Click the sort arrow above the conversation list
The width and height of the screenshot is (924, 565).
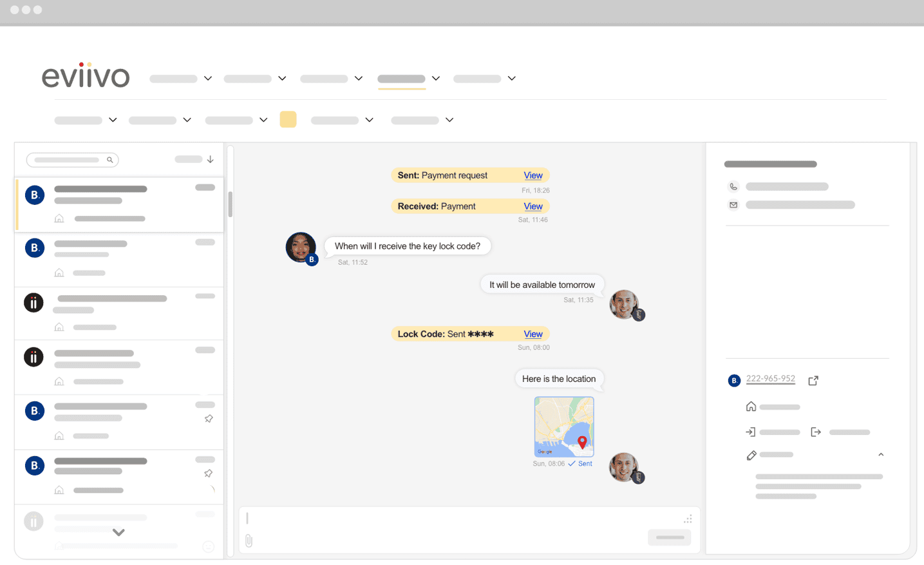(x=211, y=159)
